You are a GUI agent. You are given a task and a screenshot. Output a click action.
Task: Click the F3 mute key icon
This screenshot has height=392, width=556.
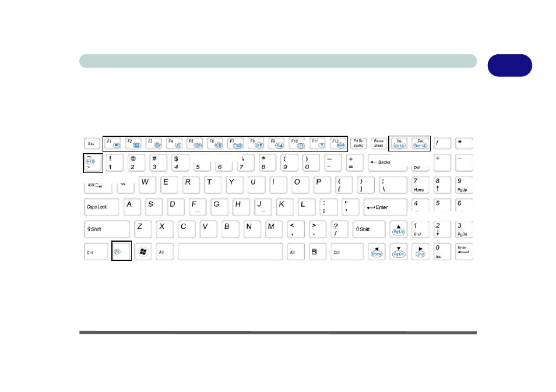154,143
